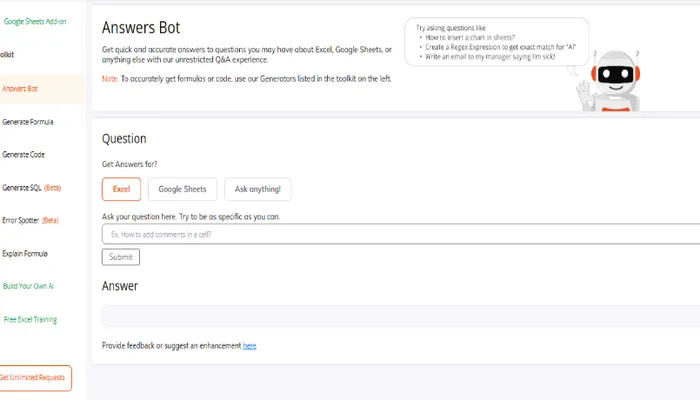Click the empty Answer output box
This screenshot has height=400, width=700.
(400, 316)
